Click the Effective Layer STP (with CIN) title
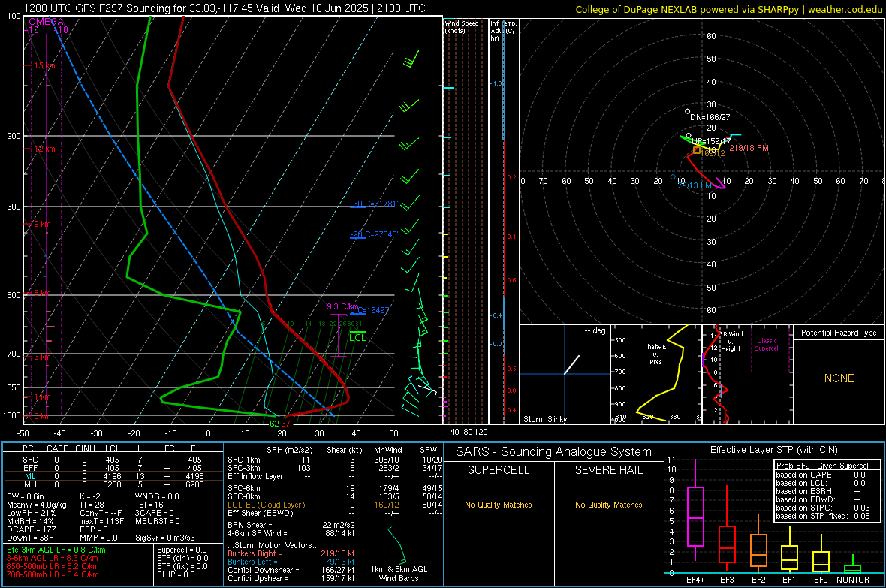Screen dimensions: 886x588 773,450
